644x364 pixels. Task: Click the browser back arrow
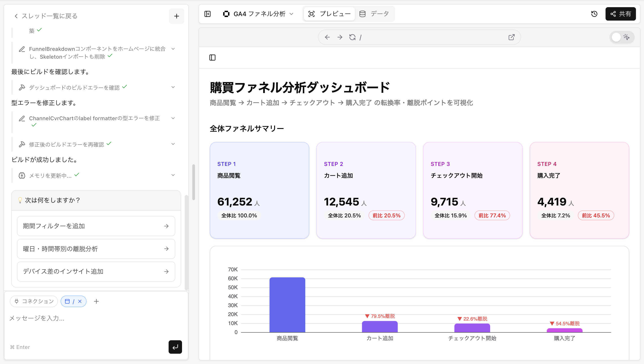pyautogui.click(x=327, y=37)
